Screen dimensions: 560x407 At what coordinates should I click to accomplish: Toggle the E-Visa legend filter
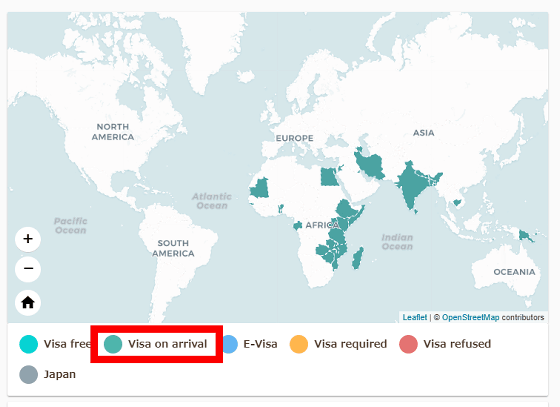(249, 344)
